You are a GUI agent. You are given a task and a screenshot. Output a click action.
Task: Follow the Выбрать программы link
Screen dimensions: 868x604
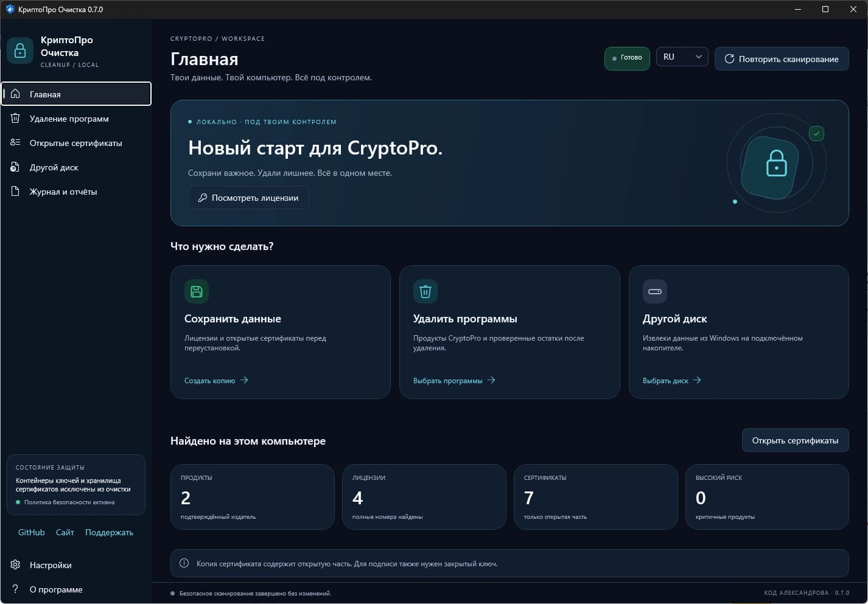pyautogui.click(x=454, y=380)
